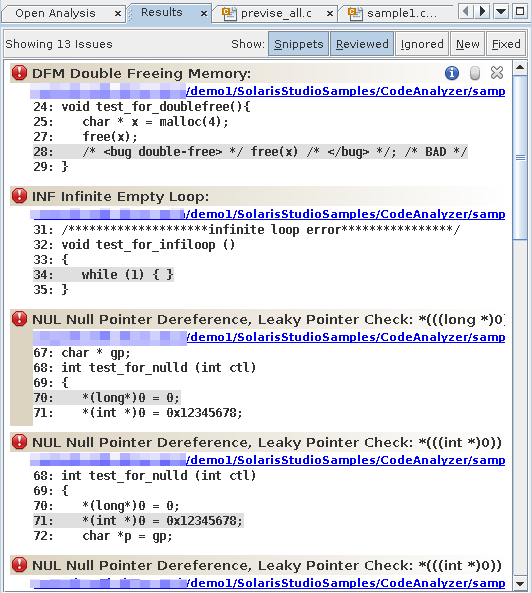Toggle the Fixed issues filter
This screenshot has width=532, height=593.
coord(506,44)
